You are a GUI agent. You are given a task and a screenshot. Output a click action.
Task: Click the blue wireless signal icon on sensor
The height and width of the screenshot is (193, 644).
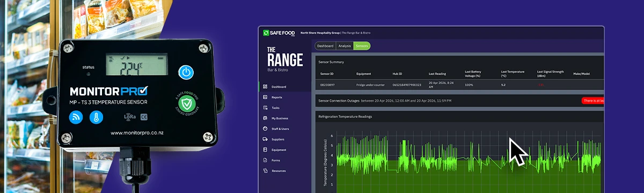coord(75,117)
